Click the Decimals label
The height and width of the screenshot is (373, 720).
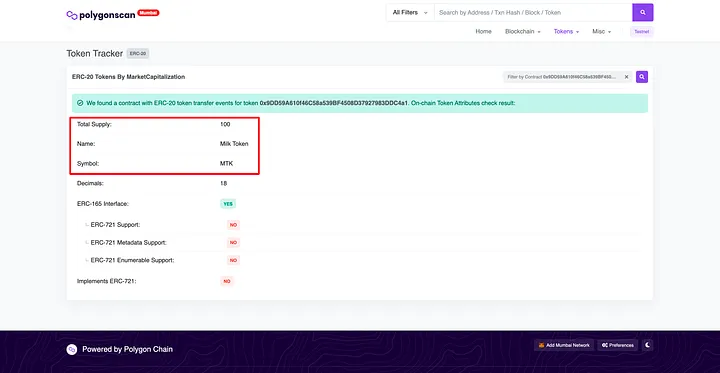point(90,183)
